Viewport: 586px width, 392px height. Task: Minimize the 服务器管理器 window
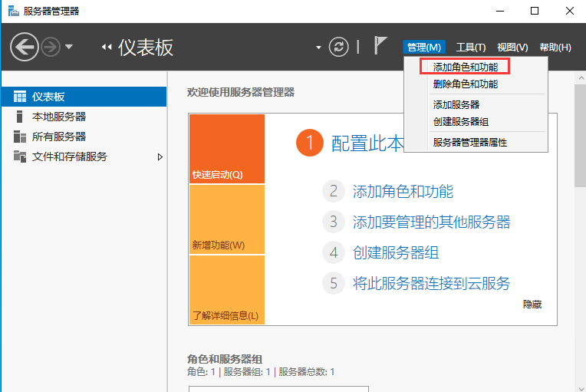(500, 11)
